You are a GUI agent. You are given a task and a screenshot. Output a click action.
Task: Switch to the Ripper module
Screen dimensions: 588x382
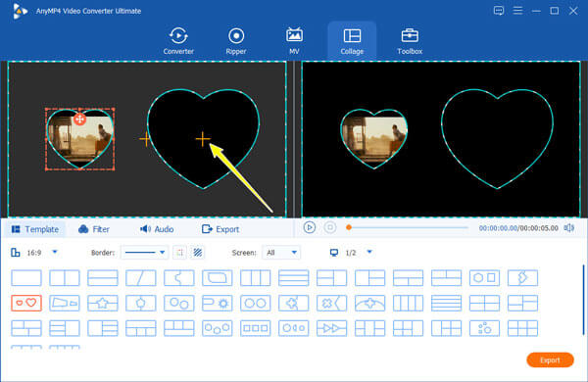(236, 41)
